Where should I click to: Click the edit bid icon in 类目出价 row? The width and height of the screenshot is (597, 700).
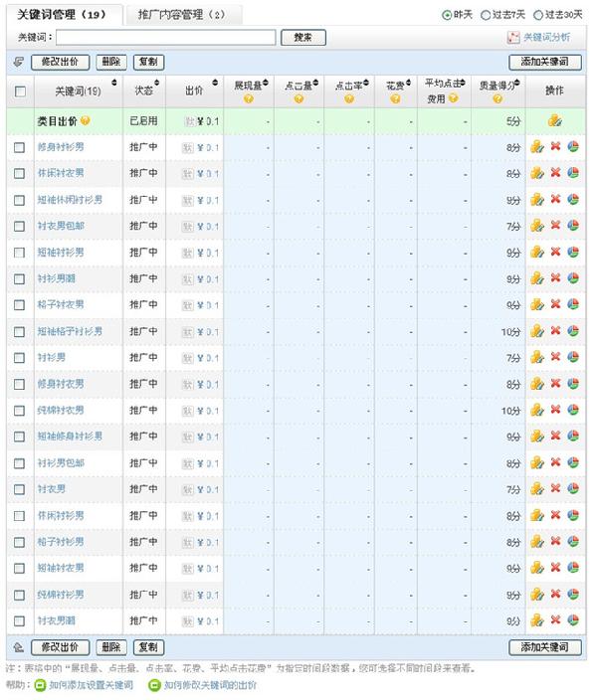coord(554,121)
